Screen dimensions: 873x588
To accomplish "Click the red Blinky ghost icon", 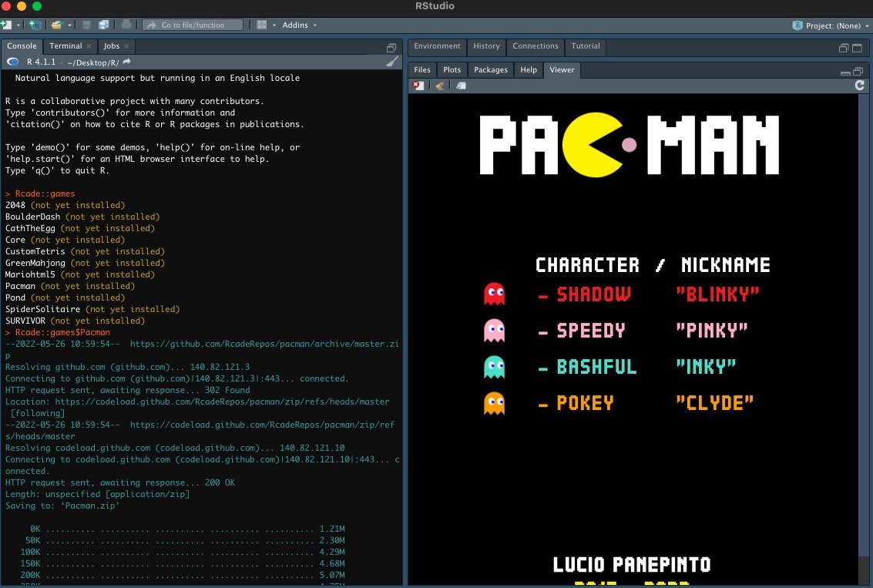I will coord(495,294).
